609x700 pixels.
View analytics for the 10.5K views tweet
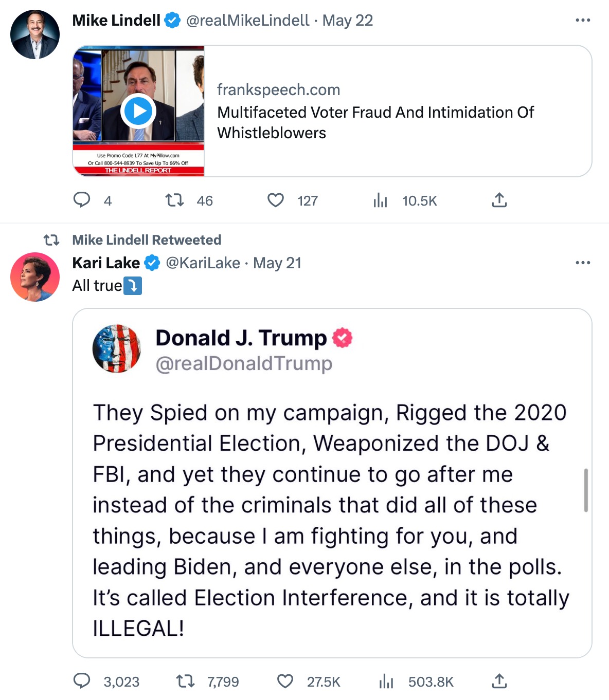tap(380, 200)
